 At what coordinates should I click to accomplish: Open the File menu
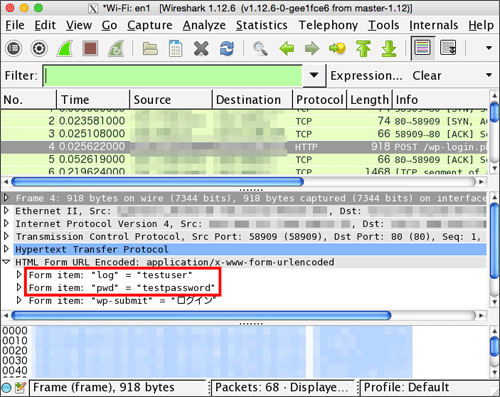pos(15,25)
